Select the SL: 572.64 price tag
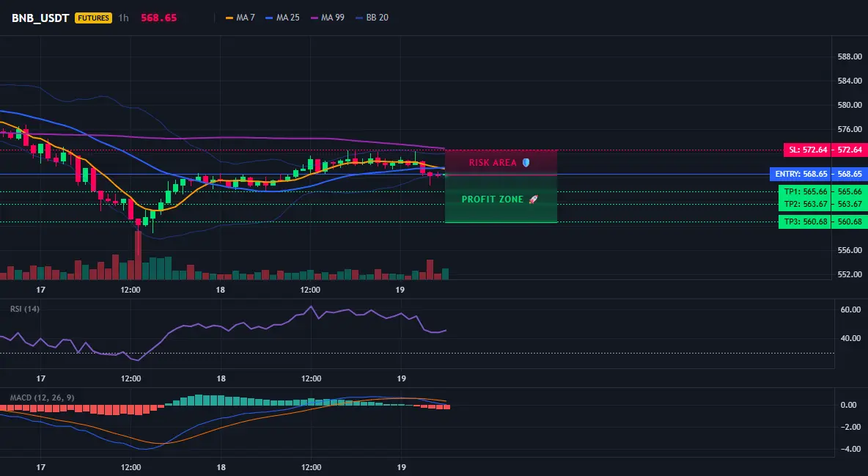 [x=808, y=150]
